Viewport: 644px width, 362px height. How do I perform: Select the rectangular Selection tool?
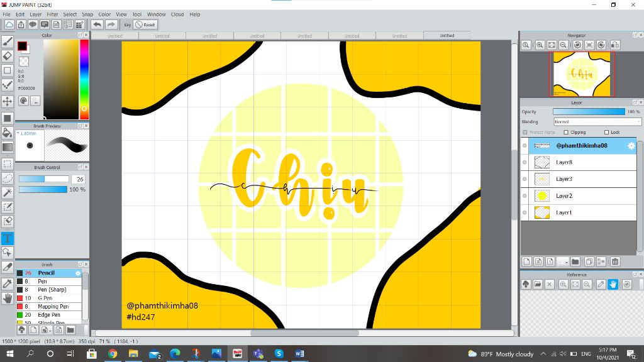pyautogui.click(x=8, y=164)
